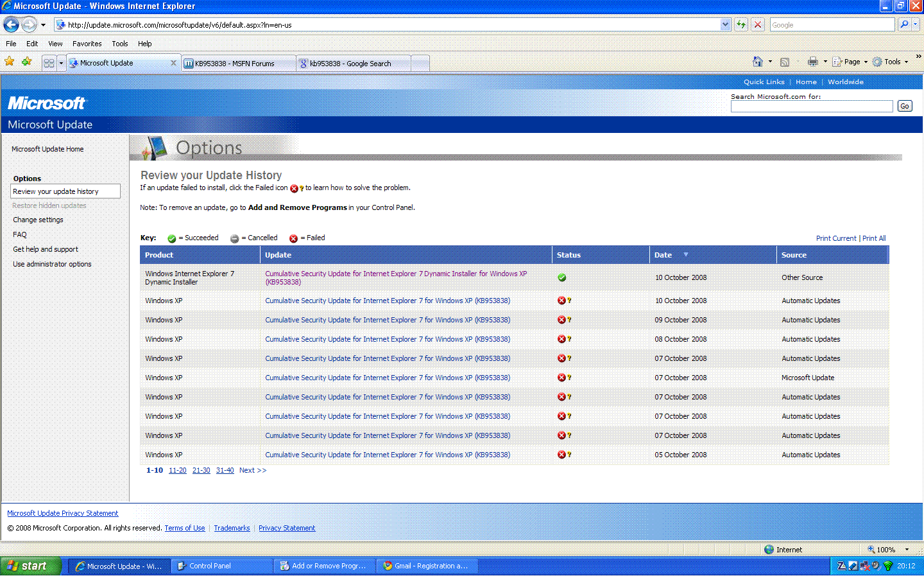The width and height of the screenshot is (924, 578).
Task: Click the Go search button
Action: click(904, 107)
